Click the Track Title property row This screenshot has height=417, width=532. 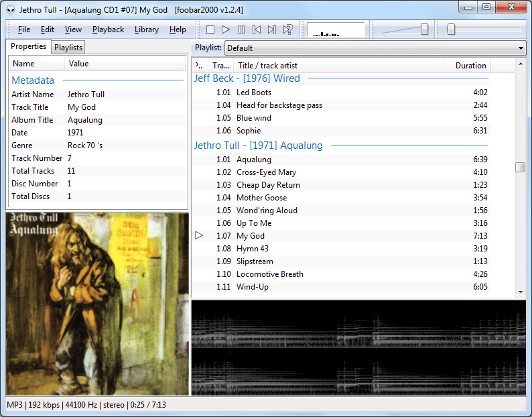pyautogui.click(x=97, y=107)
